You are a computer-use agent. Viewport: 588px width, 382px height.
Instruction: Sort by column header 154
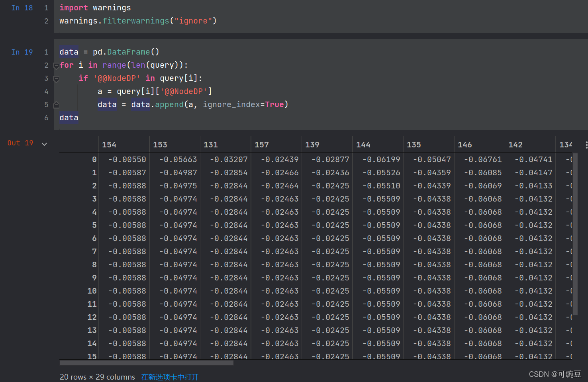pyautogui.click(x=109, y=145)
